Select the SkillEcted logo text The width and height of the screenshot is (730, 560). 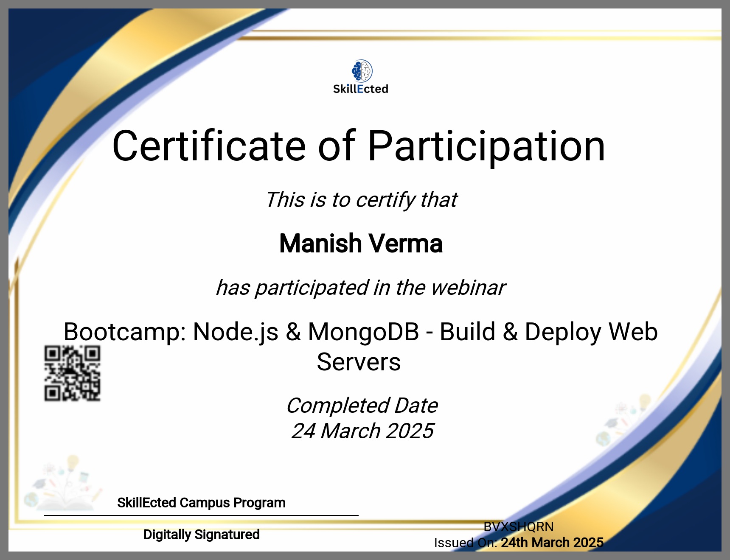(364, 89)
